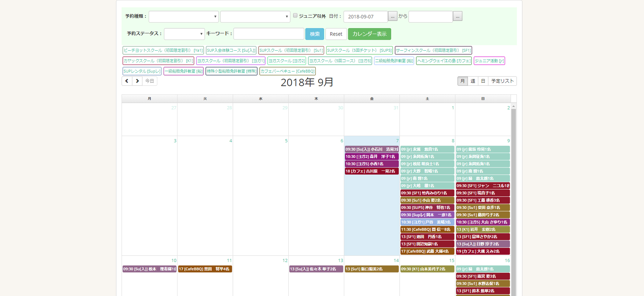Open event 11:30 [CafeBBQ] 8名

coord(427,229)
